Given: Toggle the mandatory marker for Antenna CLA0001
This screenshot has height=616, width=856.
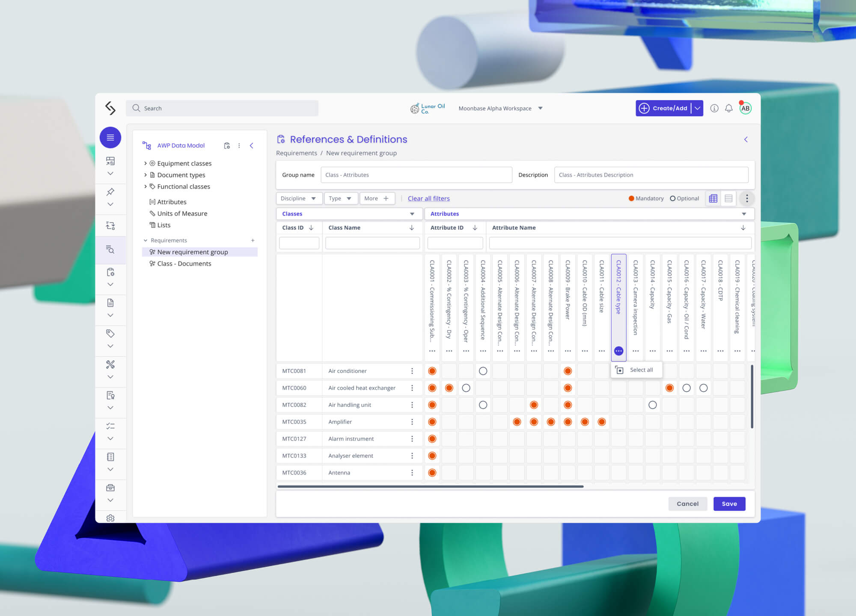Looking at the screenshot, I should point(432,473).
